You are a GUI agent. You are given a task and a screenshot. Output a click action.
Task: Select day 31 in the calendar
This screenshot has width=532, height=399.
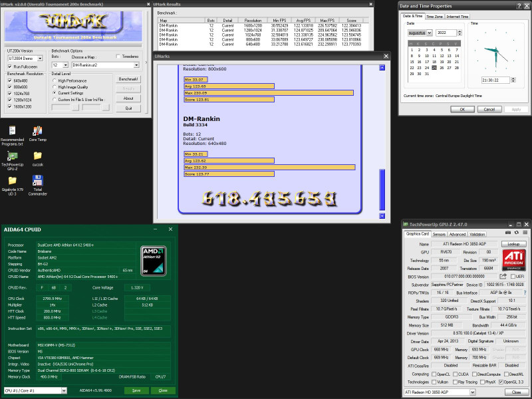pyautogui.click(x=427, y=74)
